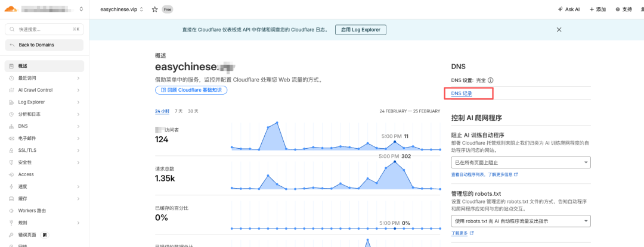Click the 缓存 sidebar icon
The image size is (644, 247).
click(11, 199)
